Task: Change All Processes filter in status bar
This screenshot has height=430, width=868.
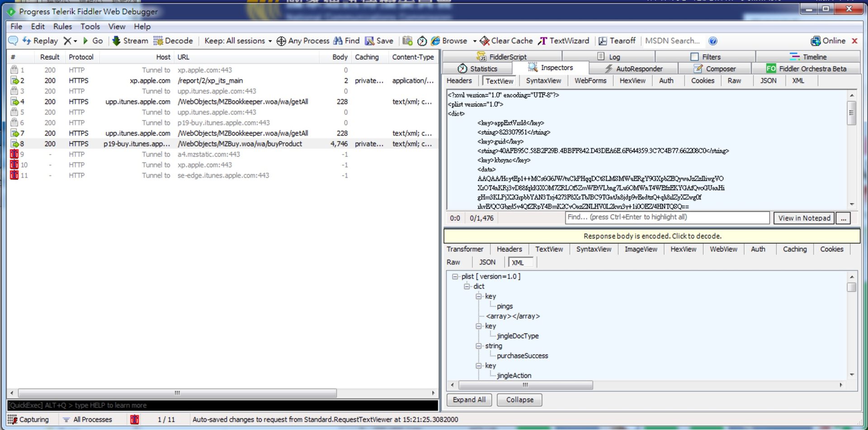Action: [87, 420]
